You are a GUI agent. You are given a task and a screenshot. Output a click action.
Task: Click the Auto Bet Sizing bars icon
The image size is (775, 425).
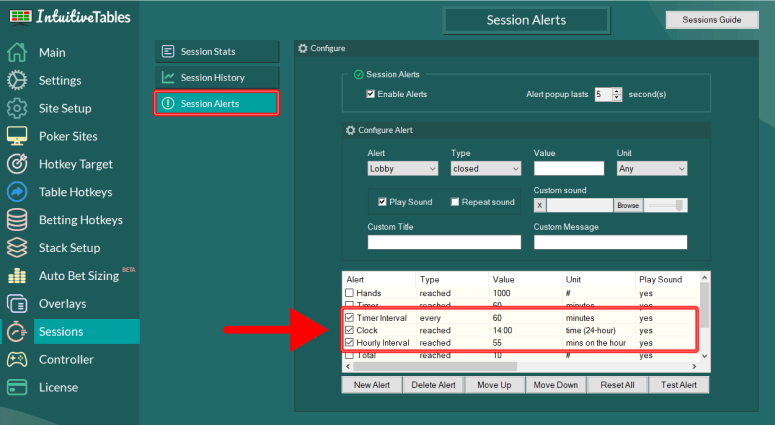tap(17, 276)
